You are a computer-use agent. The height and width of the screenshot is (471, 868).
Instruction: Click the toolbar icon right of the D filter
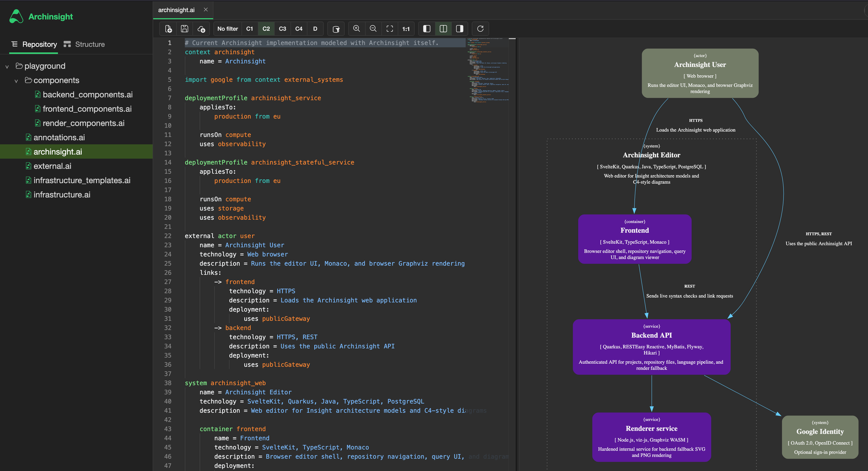336,29
